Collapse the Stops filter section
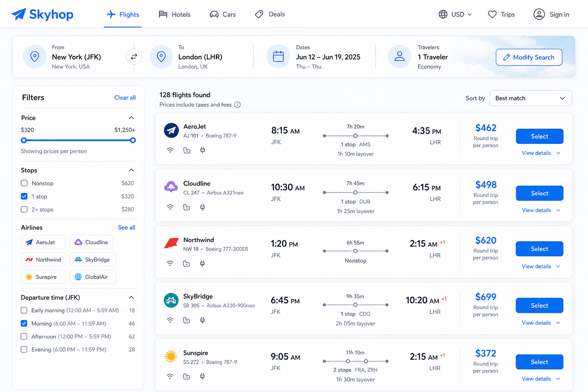The image size is (588, 392). coord(131,170)
